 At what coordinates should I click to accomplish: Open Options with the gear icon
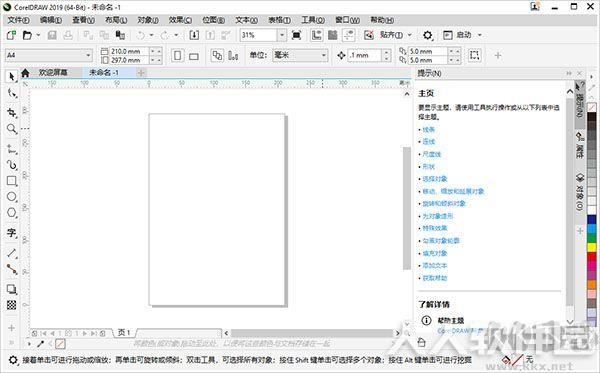427,35
